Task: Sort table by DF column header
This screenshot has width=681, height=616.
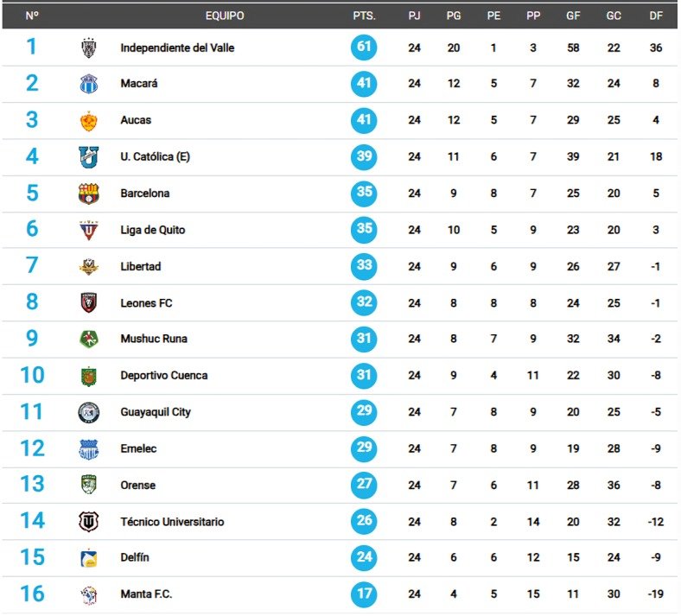Action: [x=656, y=16]
